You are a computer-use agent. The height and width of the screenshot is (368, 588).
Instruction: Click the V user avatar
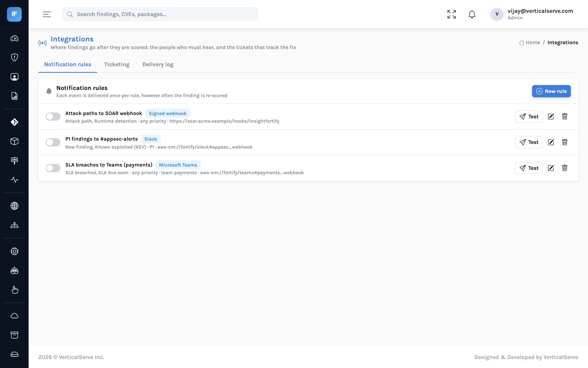point(497,14)
